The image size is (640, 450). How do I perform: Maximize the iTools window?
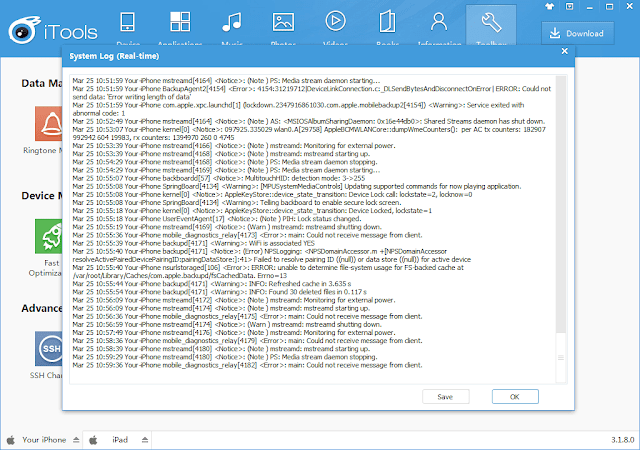tap(609, 7)
